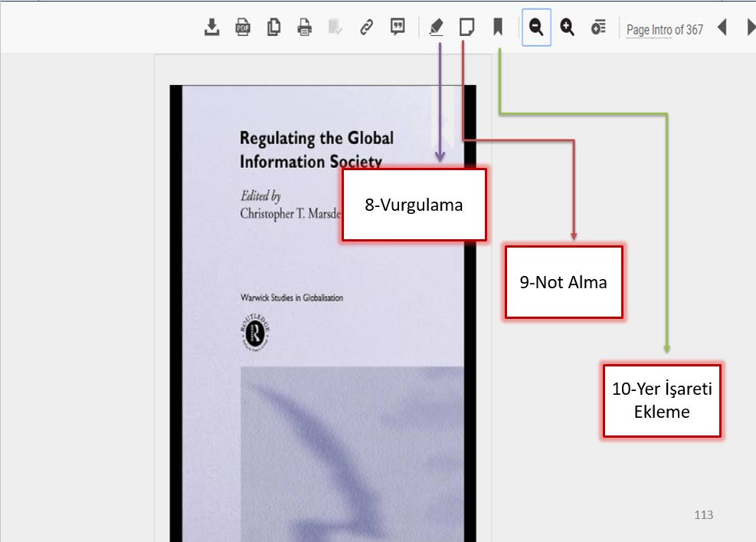Click the editor name Christopher T. Marsden
This screenshot has height=542, width=756.
[x=291, y=213]
